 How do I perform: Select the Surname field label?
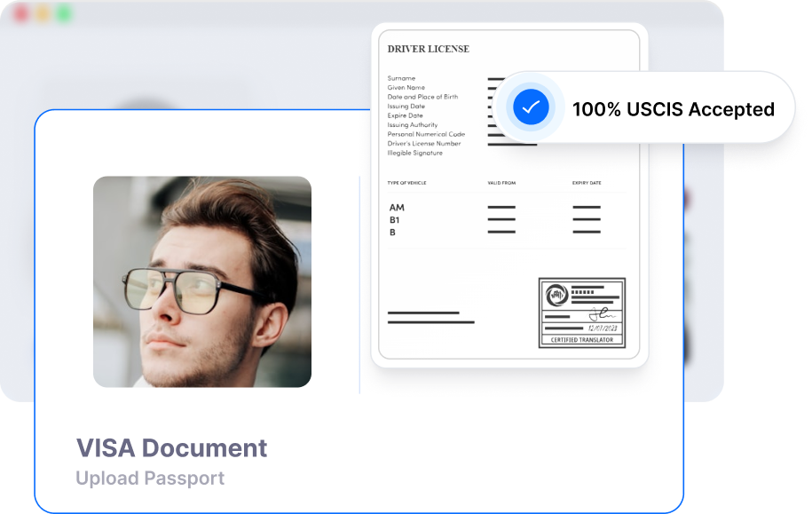tap(401, 78)
